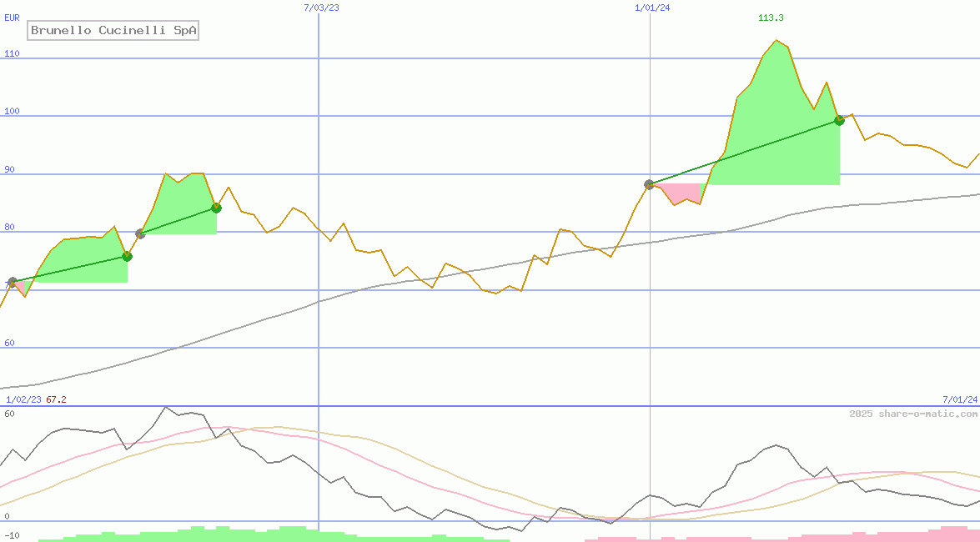This screenshot has height=542, width=980.
Task: Select the grey entry marker of the second trade
Action: click(140, 233)
